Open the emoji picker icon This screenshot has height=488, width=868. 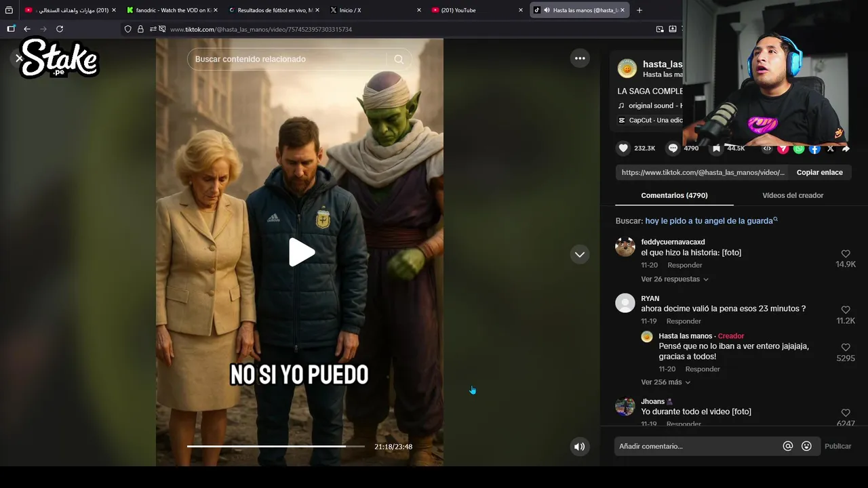tap(806, 446)
